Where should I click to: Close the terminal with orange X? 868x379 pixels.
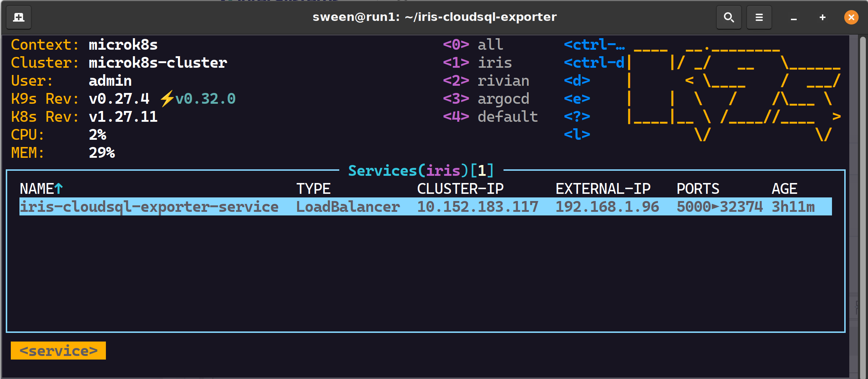tap(851, 17)
